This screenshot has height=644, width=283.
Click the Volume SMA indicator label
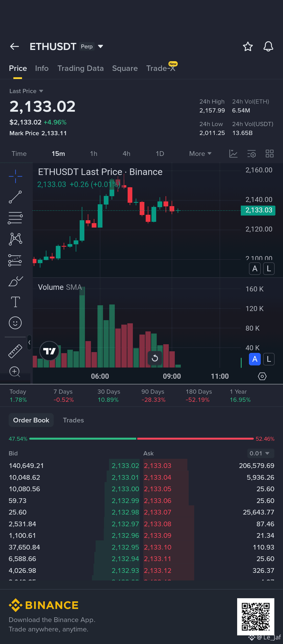coord(60,287)
